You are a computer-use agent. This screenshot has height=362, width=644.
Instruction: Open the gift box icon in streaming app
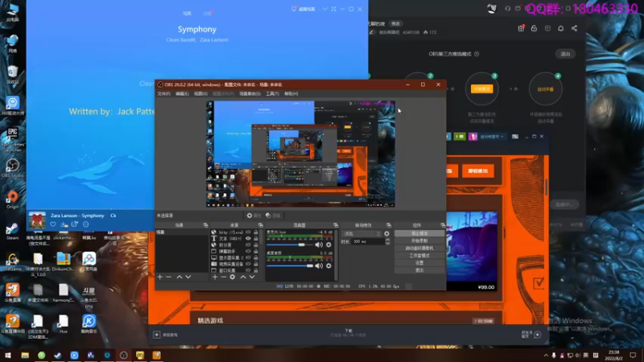pyautogui.click(x=521, y=28)
